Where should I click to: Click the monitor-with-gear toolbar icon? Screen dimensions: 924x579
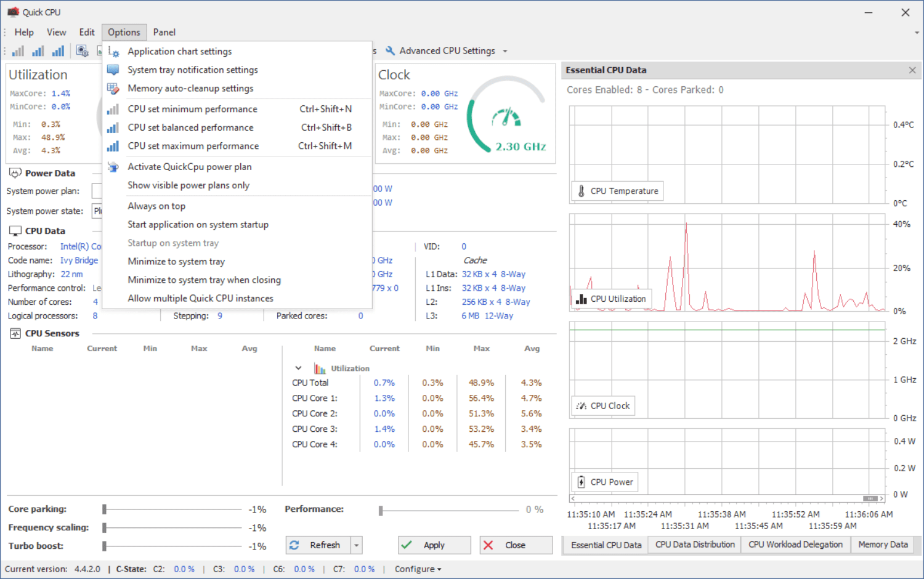82,51
